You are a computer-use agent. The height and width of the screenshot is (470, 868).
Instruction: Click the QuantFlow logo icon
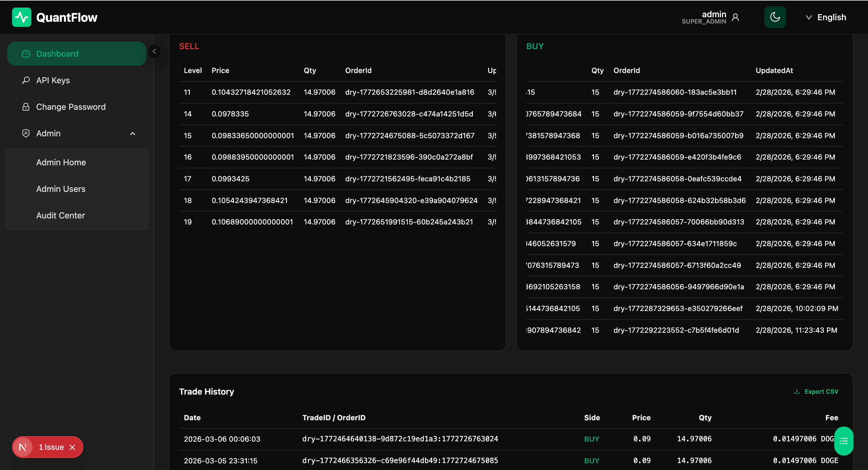pyautogui.click(x=22, y=17)
